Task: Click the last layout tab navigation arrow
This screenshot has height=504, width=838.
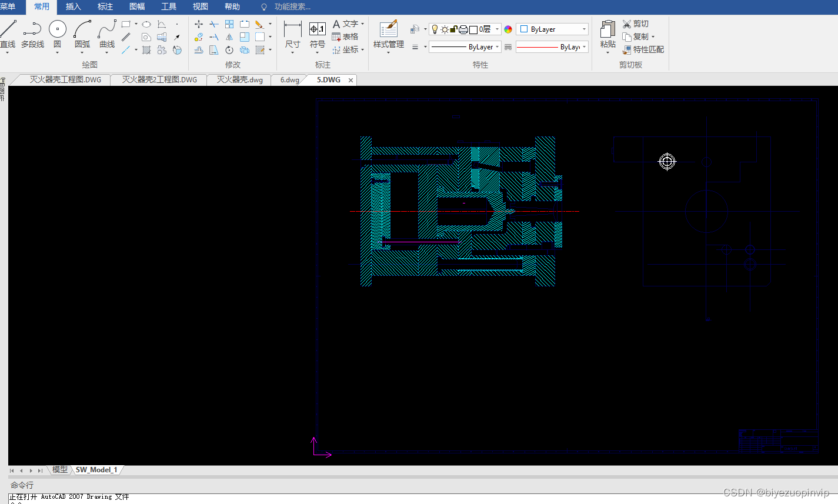Action: pyautogui.click(x=40, y=470)
